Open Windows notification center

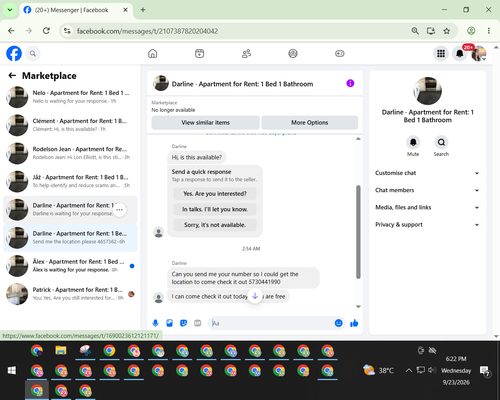pyautogui.click(x=484, y=371)
